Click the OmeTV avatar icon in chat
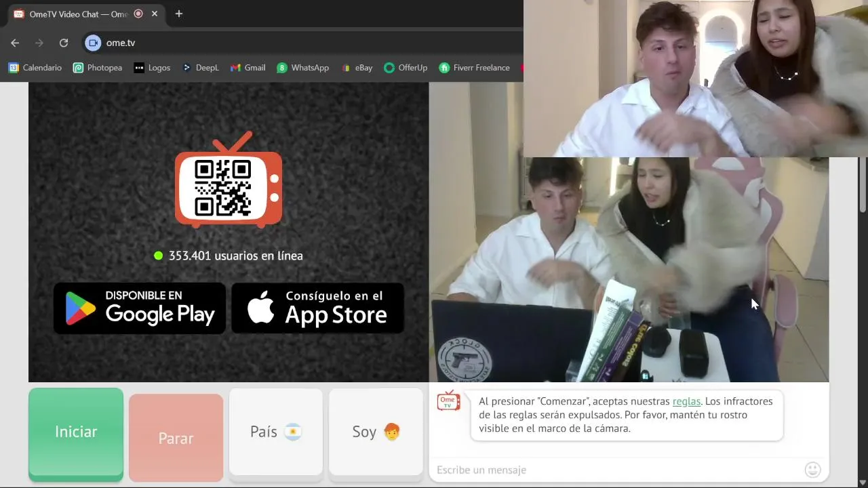 [448, 401]
